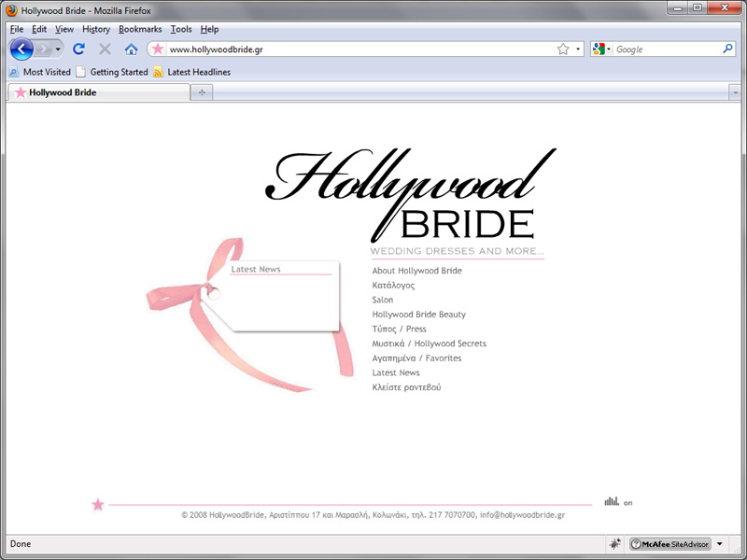This screenshot has width=747, height=560.
Task: Select the Hollywood Bride tab
Action: tap(99, 92)
